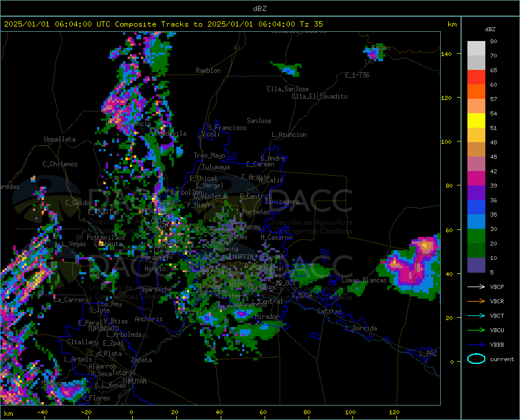The width and height of the screenshot is (520, 420).
Task: Select the tan-brown 48–45 dBZ swatch
Action: [476, 150]
